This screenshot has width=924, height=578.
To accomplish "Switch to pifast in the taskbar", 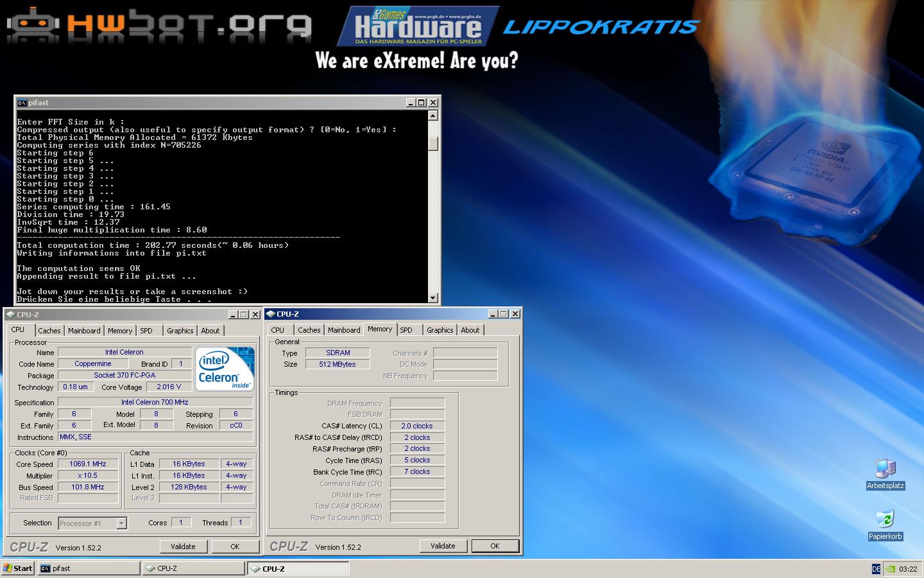I will click(89, 568).
